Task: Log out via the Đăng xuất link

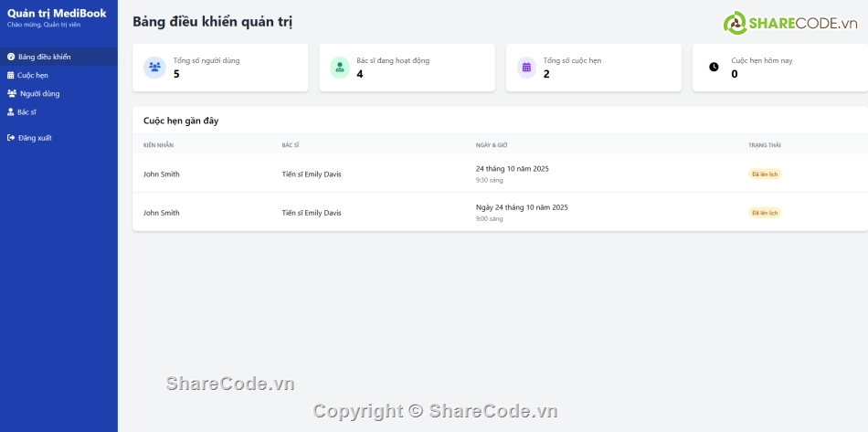Action: [x=35, y=138]
